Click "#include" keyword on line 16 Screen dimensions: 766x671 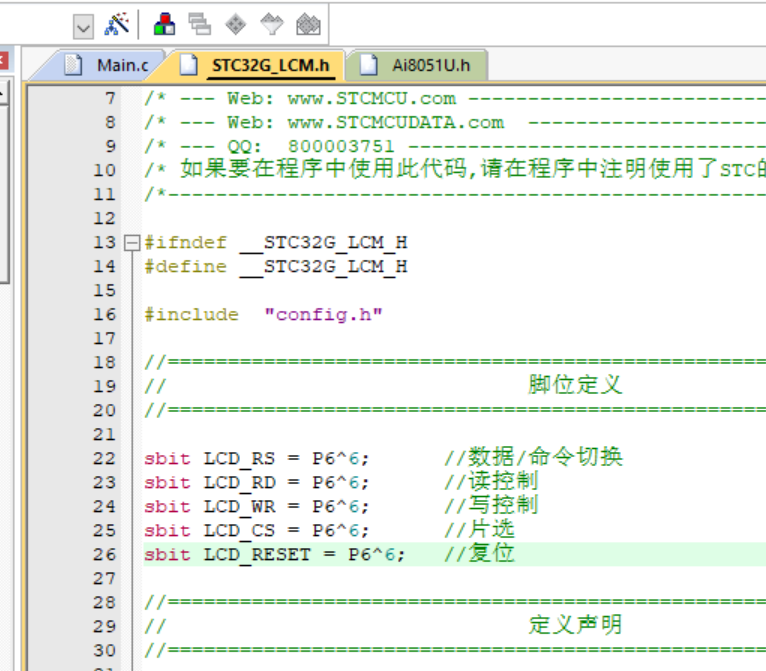coord(192,315)
